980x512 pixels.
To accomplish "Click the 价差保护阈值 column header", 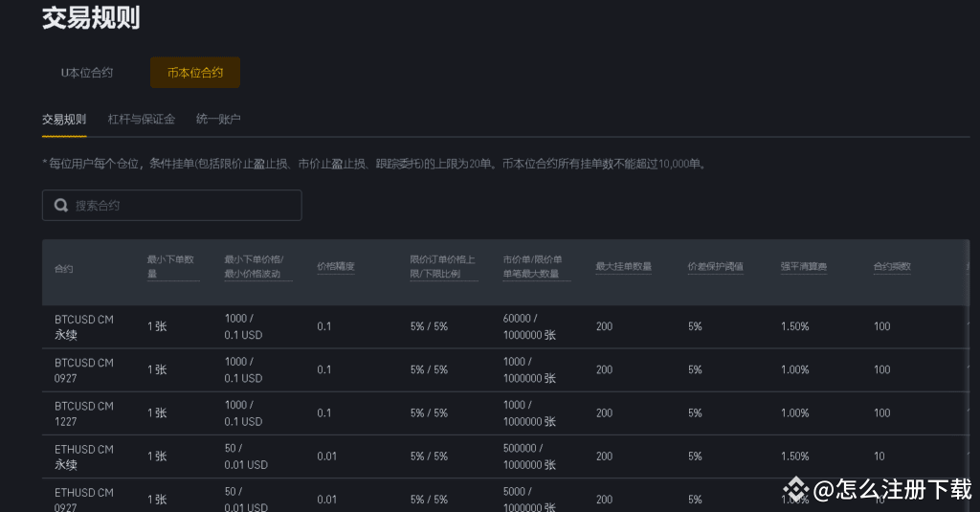I will tap(716, 267).
